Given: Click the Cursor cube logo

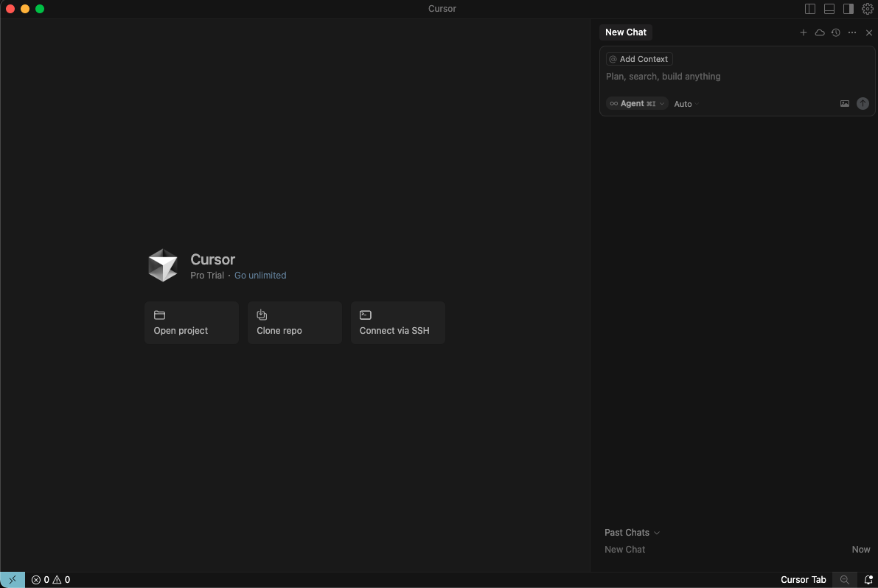Looking at the screenshot, I should [x=162, y=265].
